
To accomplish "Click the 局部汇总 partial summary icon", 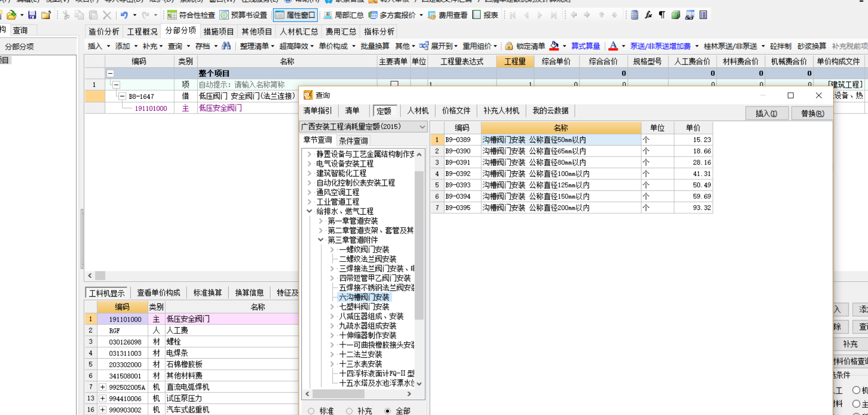I will (x=328, y=15).
